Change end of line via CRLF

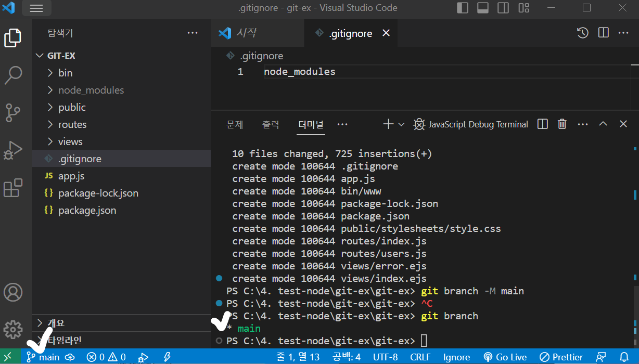[420, 357]
